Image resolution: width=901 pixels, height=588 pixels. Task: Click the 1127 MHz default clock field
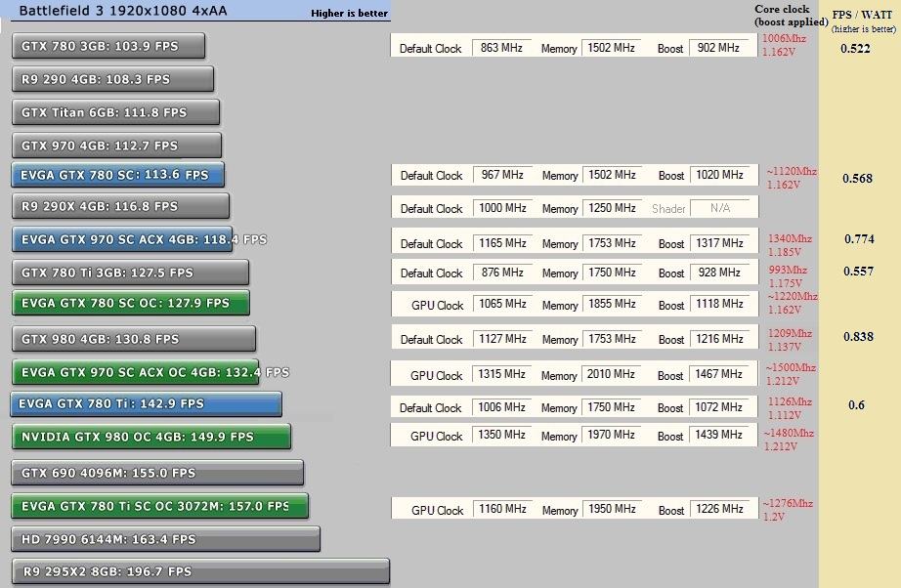tap(503, 339)
